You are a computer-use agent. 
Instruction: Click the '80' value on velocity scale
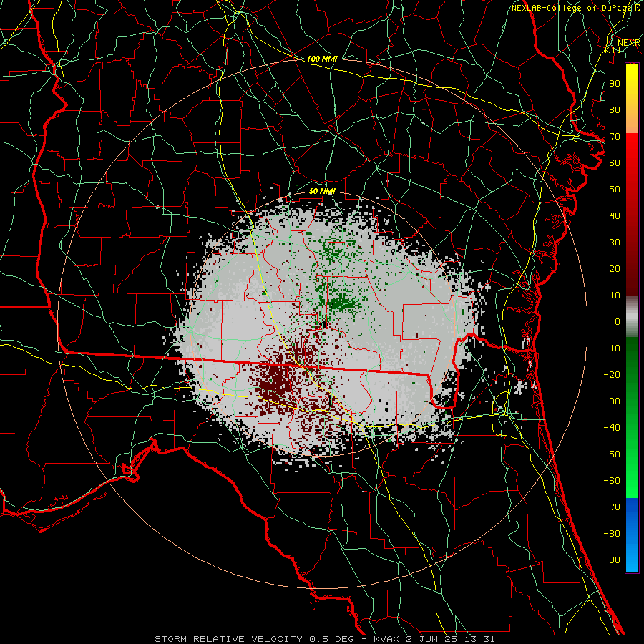[615, 109]
